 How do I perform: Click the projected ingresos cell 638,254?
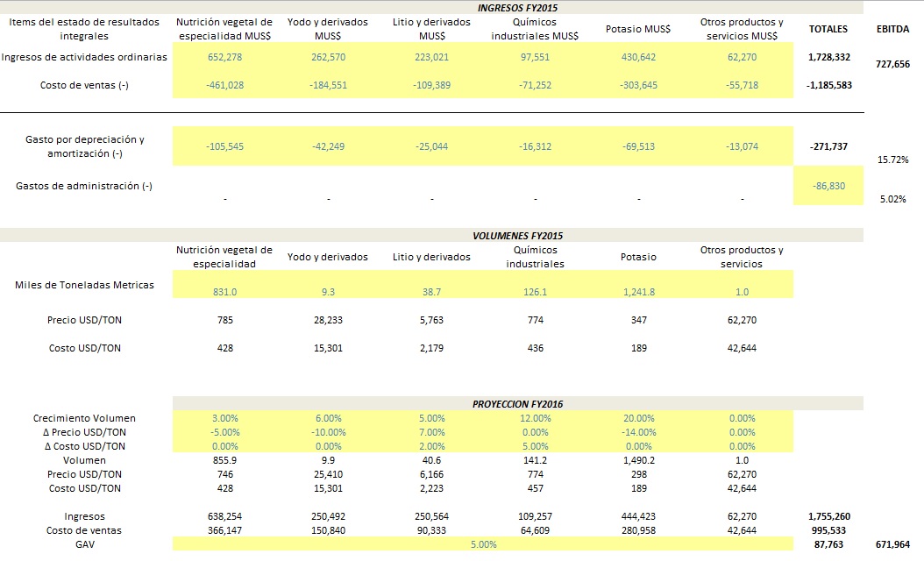point(224,516)
